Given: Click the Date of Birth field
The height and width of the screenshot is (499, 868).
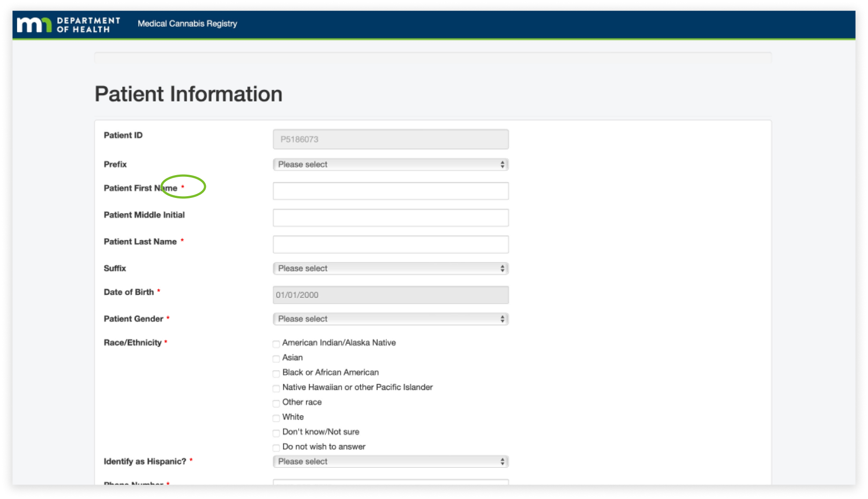Looking at the screenshot, I should [390, 295].
